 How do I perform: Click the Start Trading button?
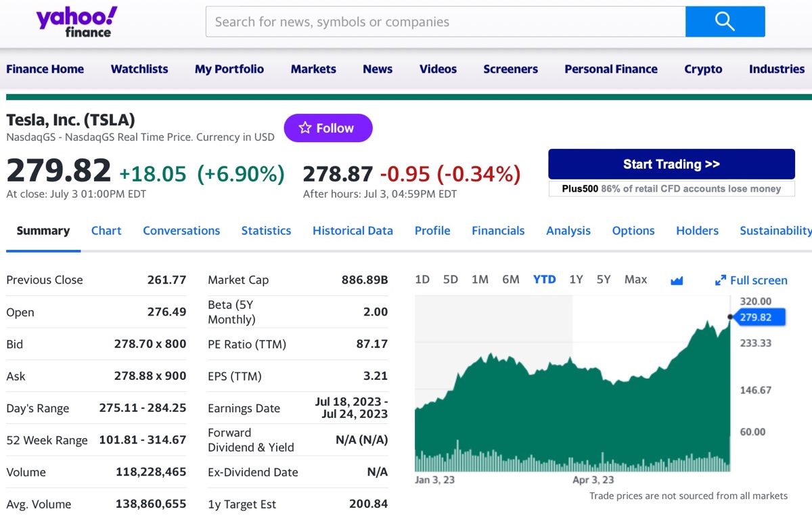[671, 164]
